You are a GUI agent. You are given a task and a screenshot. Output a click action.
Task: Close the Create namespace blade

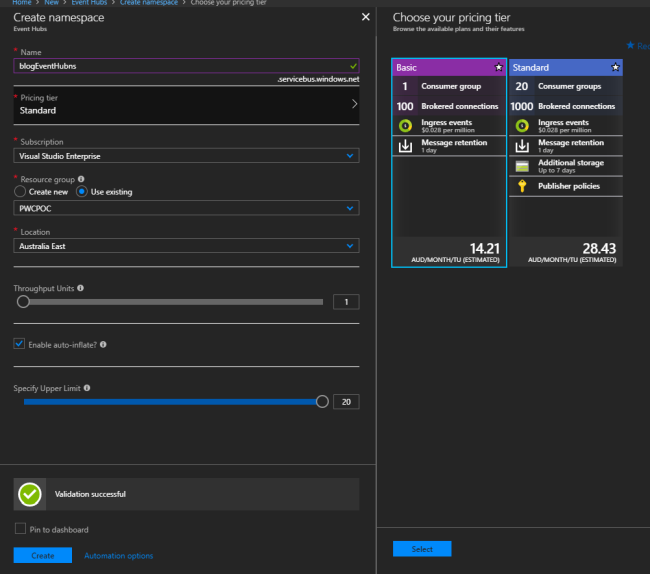coord(364,18)
